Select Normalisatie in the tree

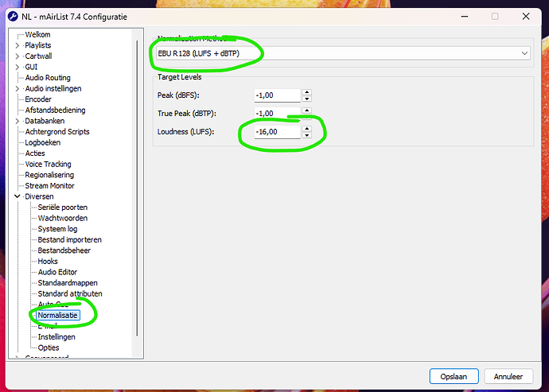[58, 316]
